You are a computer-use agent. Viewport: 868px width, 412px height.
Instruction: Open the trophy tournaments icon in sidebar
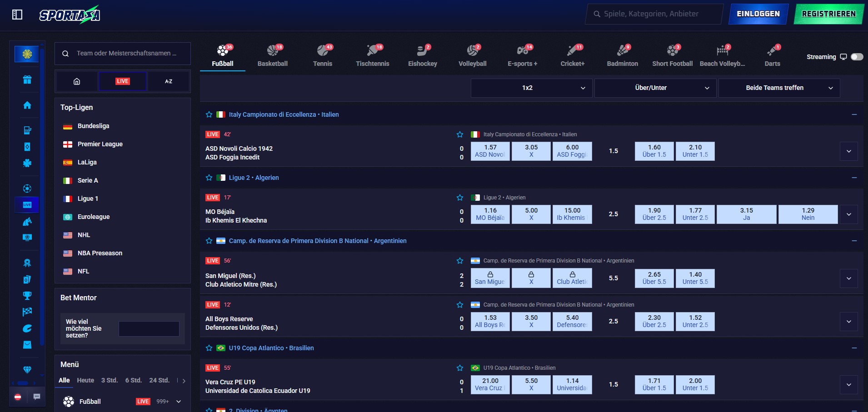(x=27, y=296)
